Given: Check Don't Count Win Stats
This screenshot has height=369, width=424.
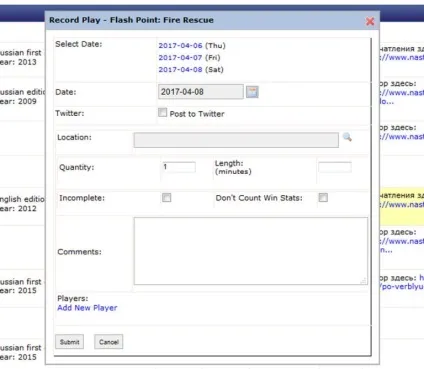Looking at the screenshot, I should [x=323, y=198].
